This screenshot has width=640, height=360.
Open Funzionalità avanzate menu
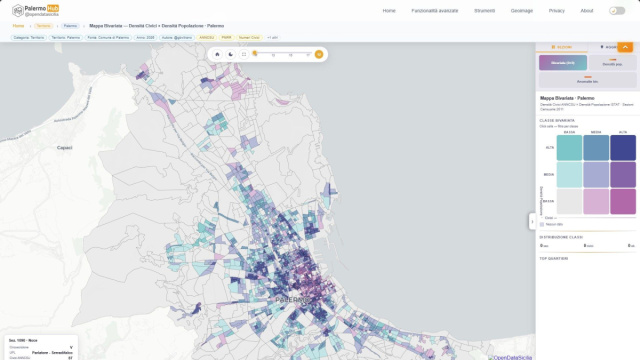(x=435, y=11)
